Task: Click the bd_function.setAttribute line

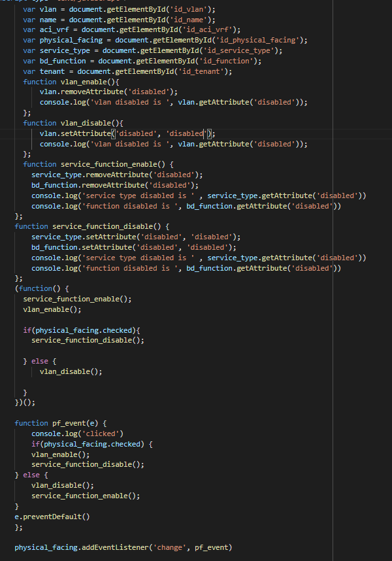Action: pos(134,247)
